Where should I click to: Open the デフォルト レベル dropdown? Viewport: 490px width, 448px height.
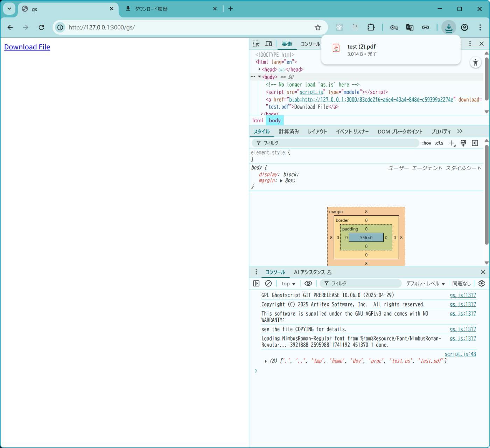tap(426, 284)
